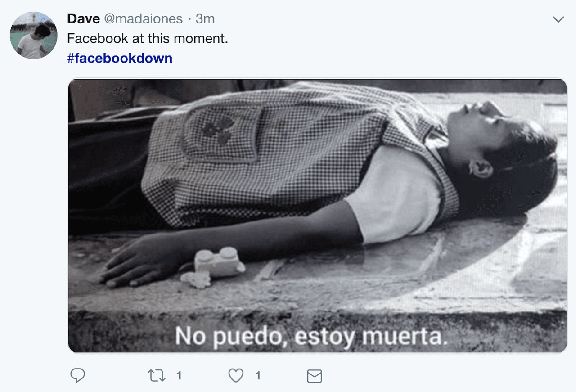
Task: Select the tweet text 'Facebook at this moment.'
Action: coord(148,39)
